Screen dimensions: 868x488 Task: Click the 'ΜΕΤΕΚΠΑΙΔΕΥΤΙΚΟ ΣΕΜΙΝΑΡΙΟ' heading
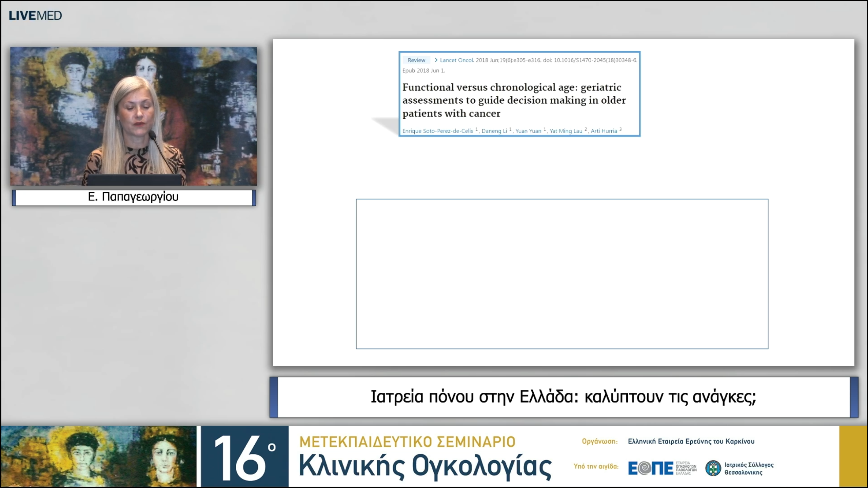click(x=407, y=442)
